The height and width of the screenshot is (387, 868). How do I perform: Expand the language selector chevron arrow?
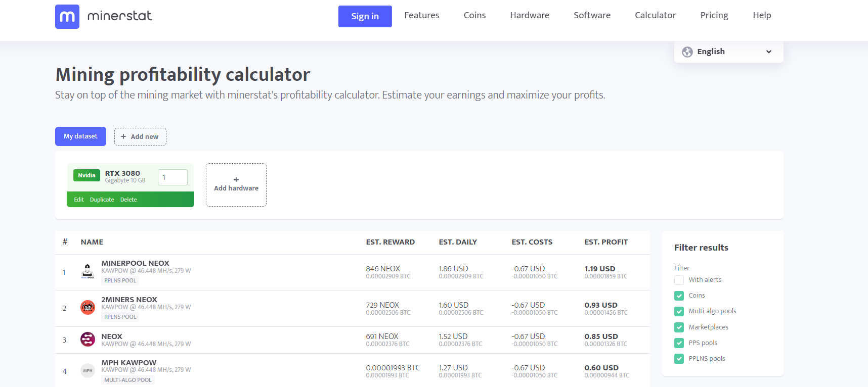769,52
